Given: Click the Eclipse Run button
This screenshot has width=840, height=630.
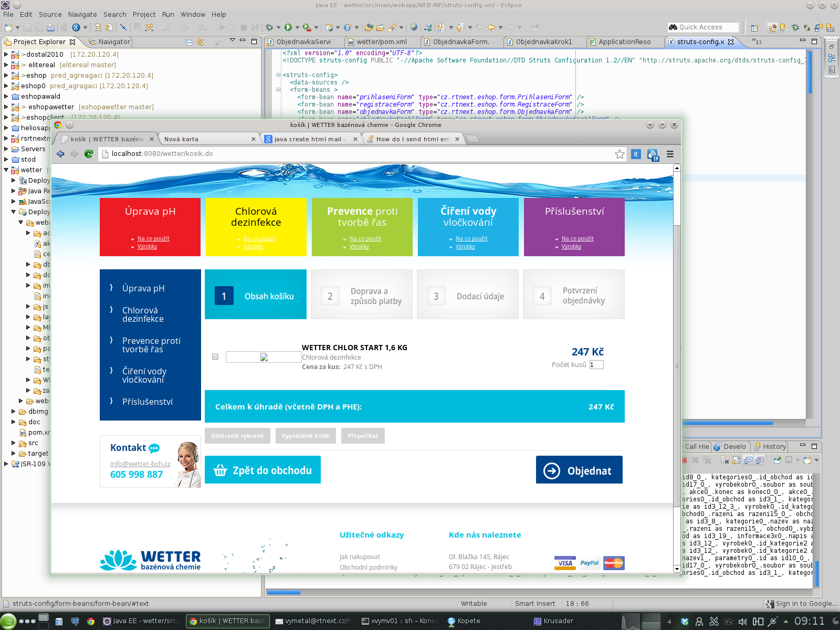Looking at the screenshot, I should [288, 27].
